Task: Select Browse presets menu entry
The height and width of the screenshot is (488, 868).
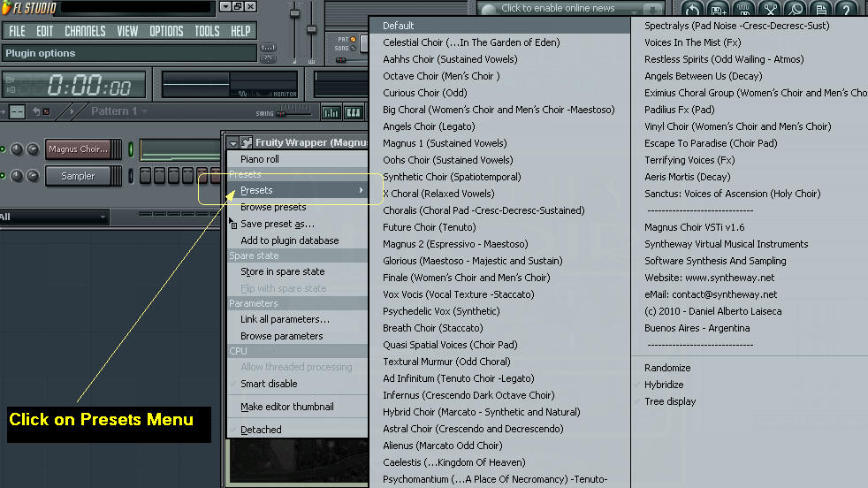Action: tap(298, 207)
